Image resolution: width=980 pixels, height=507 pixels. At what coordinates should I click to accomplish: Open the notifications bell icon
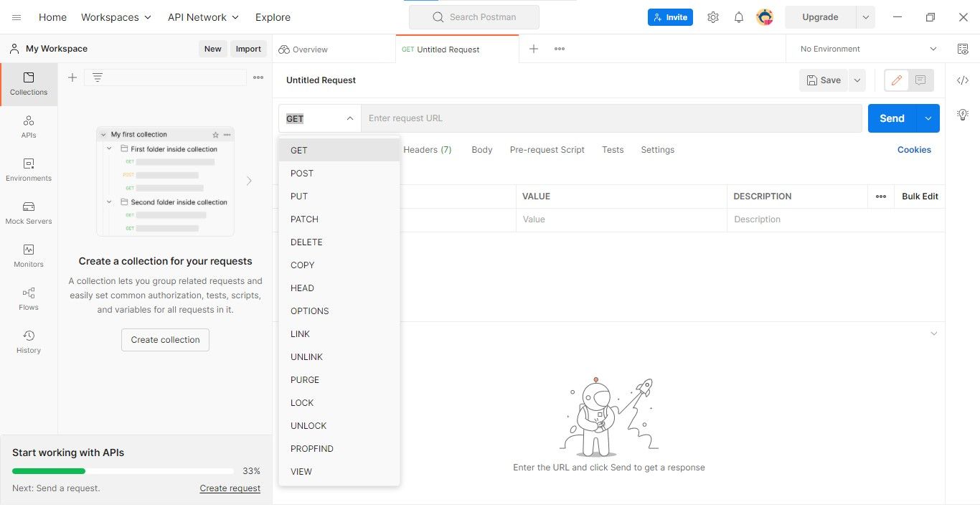pyautogui.click(x=739, y=17)
